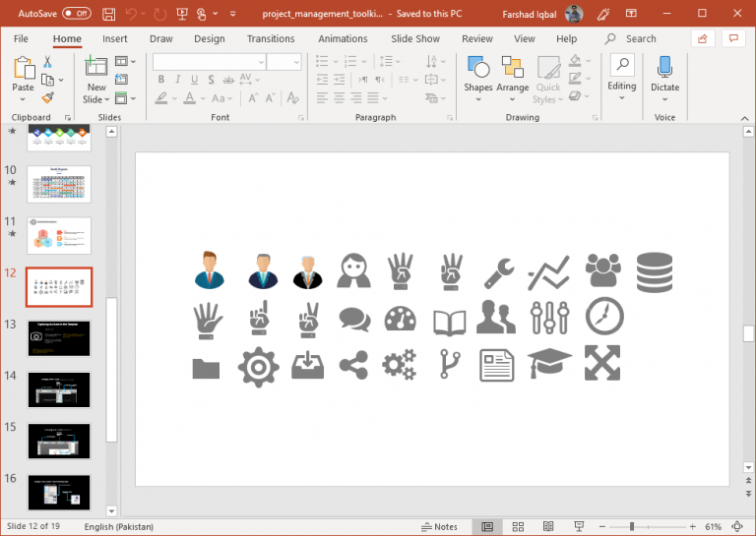Click the New Slide button

tap(96, 80)
